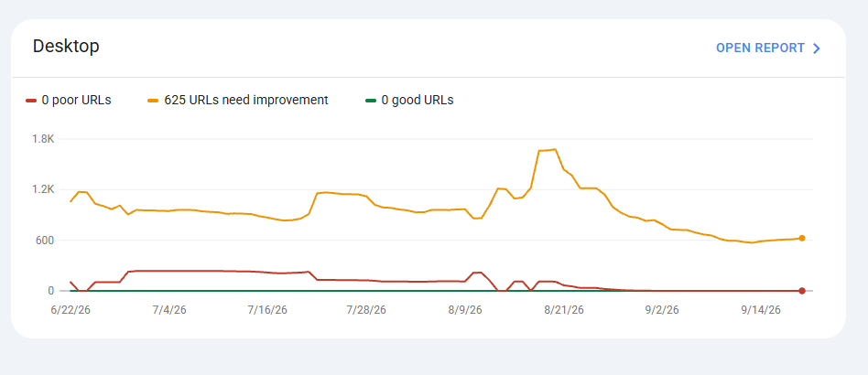Click the red poor URLs legend dash
The height and width of the screenshot is (375, 868).
pos(31,101)
